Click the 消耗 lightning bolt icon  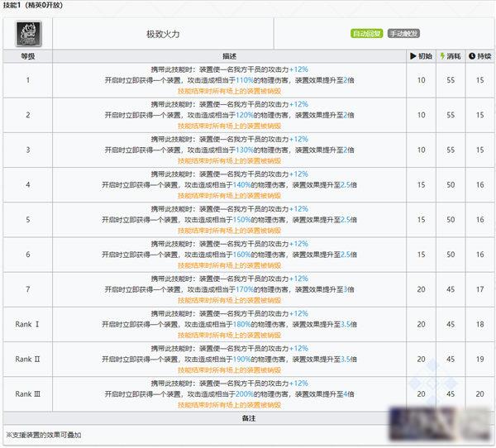442,56
